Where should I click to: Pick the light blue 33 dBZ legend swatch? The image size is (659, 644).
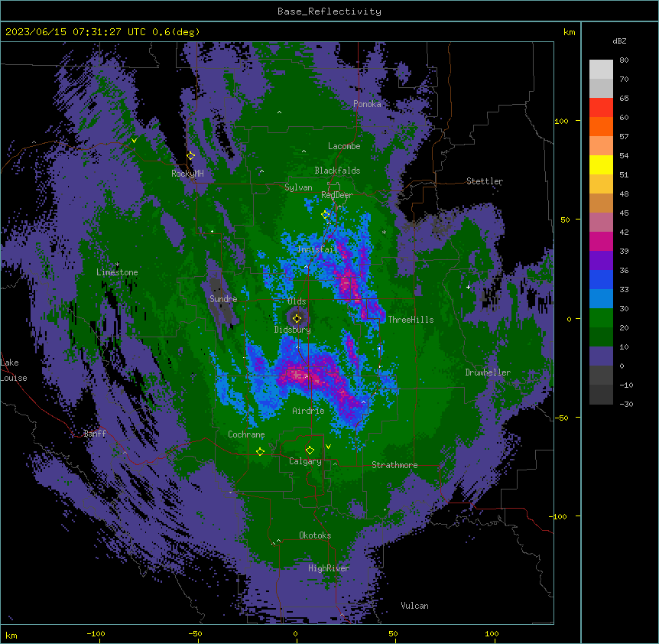(601, 299)
